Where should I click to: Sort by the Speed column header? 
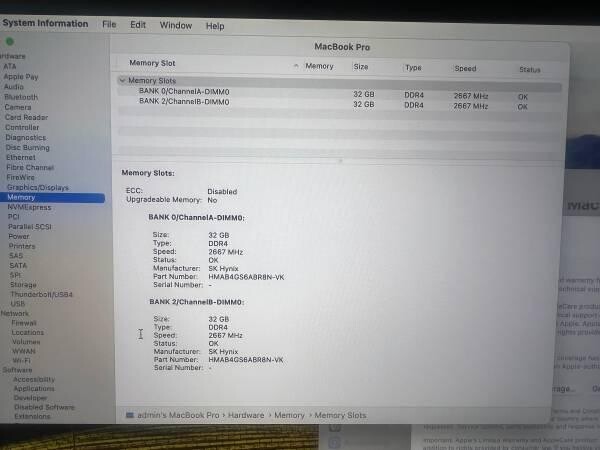coord(465,68)
